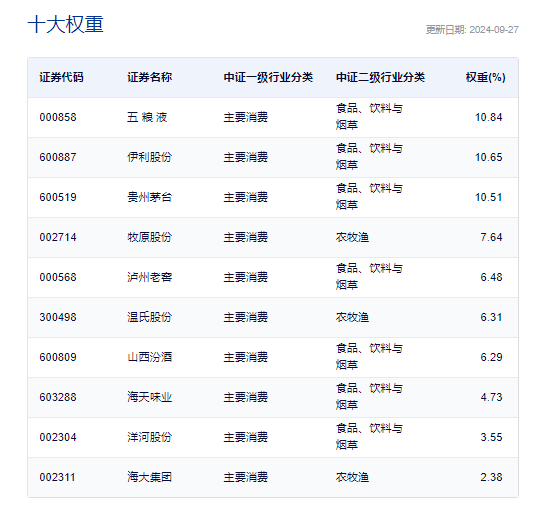The height and width of the screenshot is (512, 549).
Task: Click the 中证一级行业分类 header
Action: click(268, 77)
